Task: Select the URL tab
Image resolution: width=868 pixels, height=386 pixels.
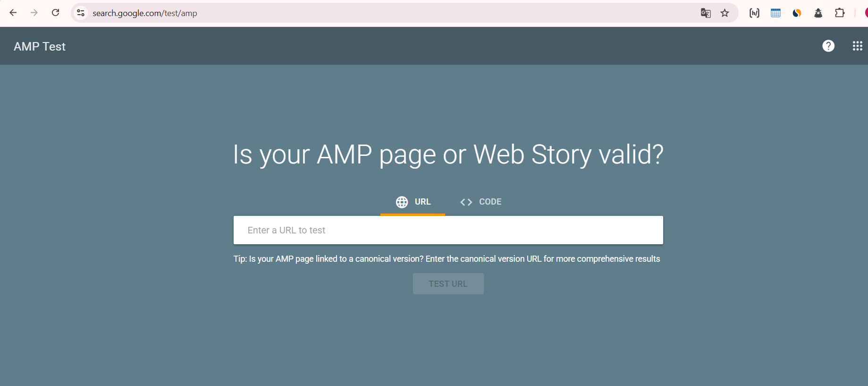Action: click(x=413, y=202)
